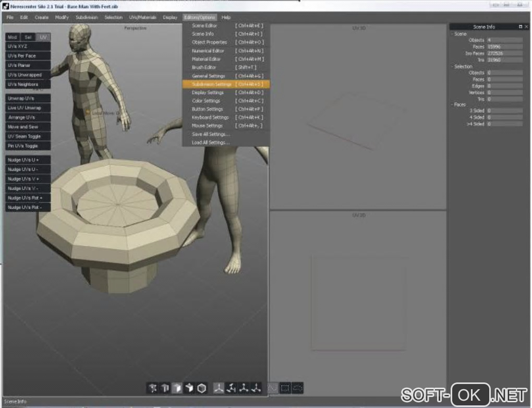Open Color Settings from the menu
The height and width of the screenshot is (408, 532).
click(x=226, y=101)
